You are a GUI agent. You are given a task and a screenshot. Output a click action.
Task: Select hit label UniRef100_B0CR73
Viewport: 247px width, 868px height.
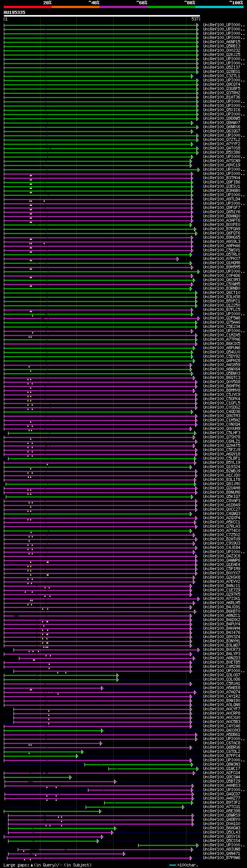tap(222, 650)
